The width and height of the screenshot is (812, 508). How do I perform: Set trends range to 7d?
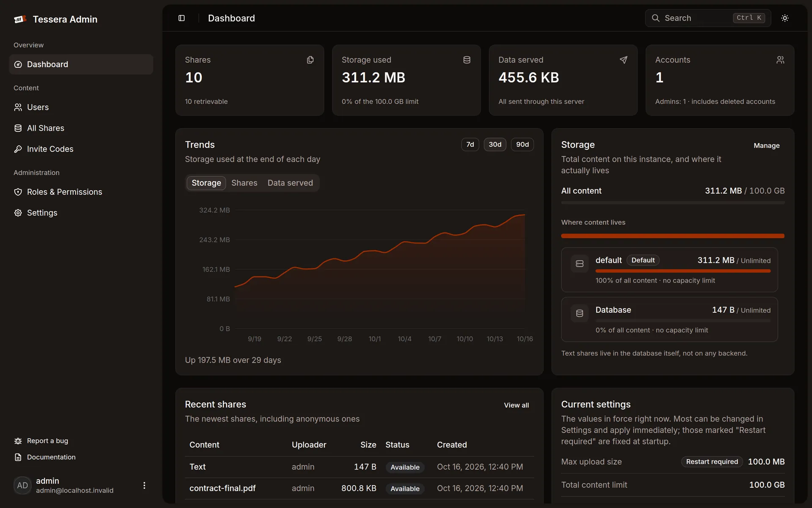pyautogui.click(x=470, y=145)
